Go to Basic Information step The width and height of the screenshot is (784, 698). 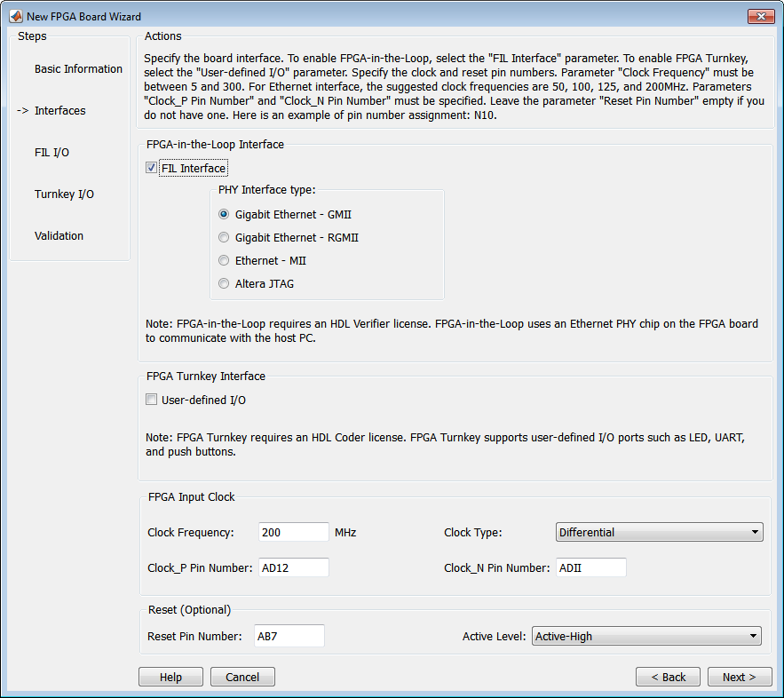[x=78, y=68]
